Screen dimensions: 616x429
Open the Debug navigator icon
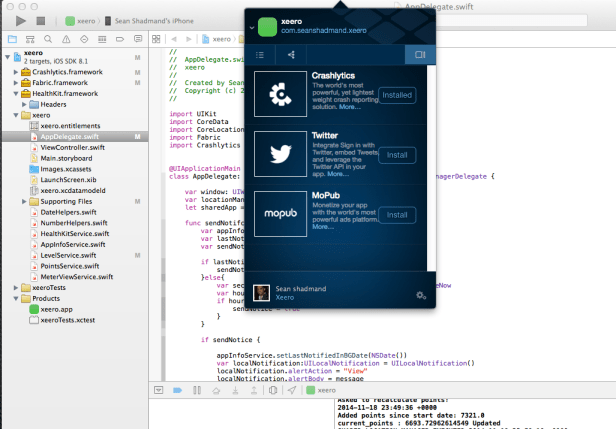click(x=102, y=39)
